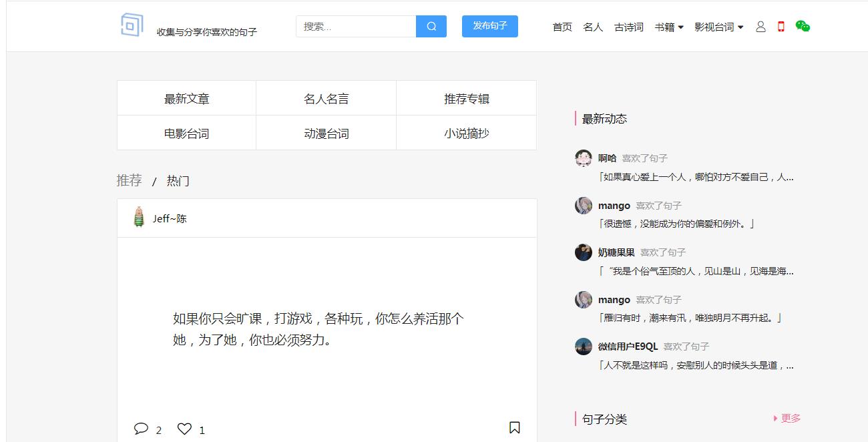Bookmark the post with the ribbon icon
The height and width of the screenshot is (442, 868).
[x=514, y=427]
